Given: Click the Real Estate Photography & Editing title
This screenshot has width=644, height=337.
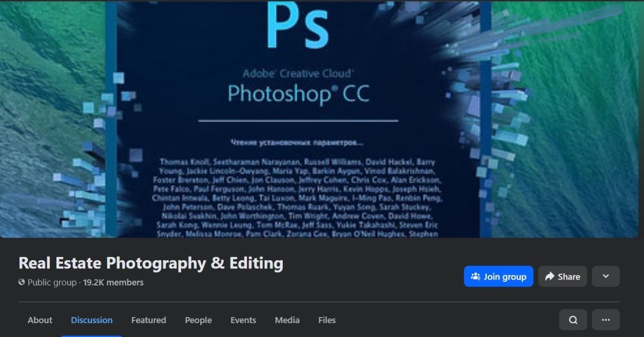Looking at the screenshot, I should [x=151, y=263].
